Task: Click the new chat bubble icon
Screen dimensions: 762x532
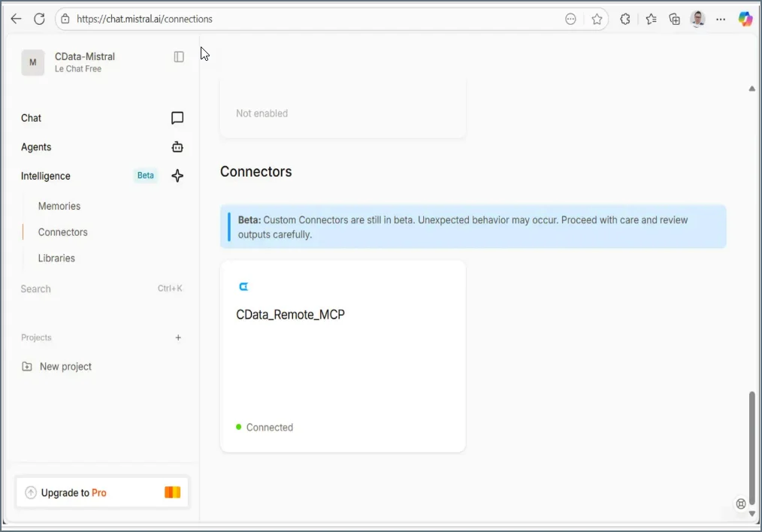Action: pos(177,118)
